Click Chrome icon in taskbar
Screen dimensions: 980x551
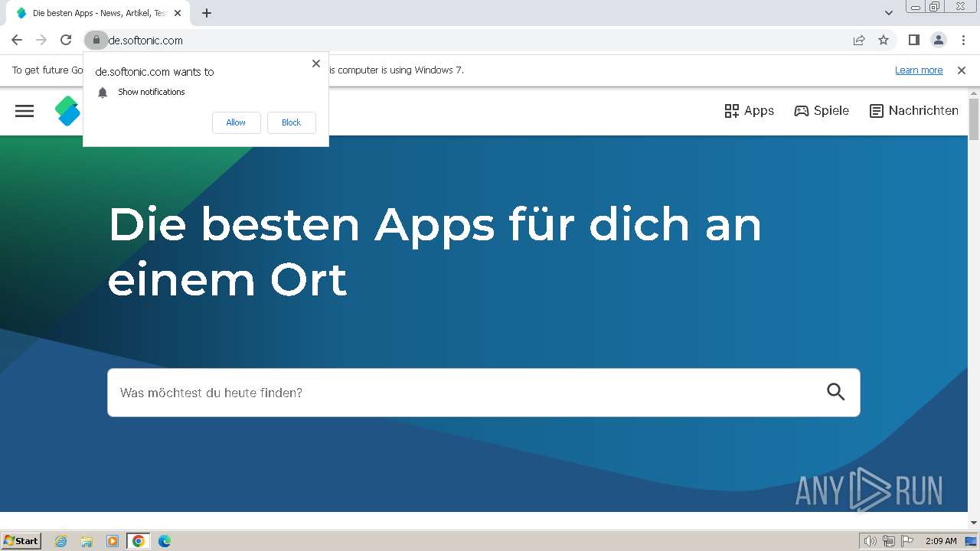[139, 541]
